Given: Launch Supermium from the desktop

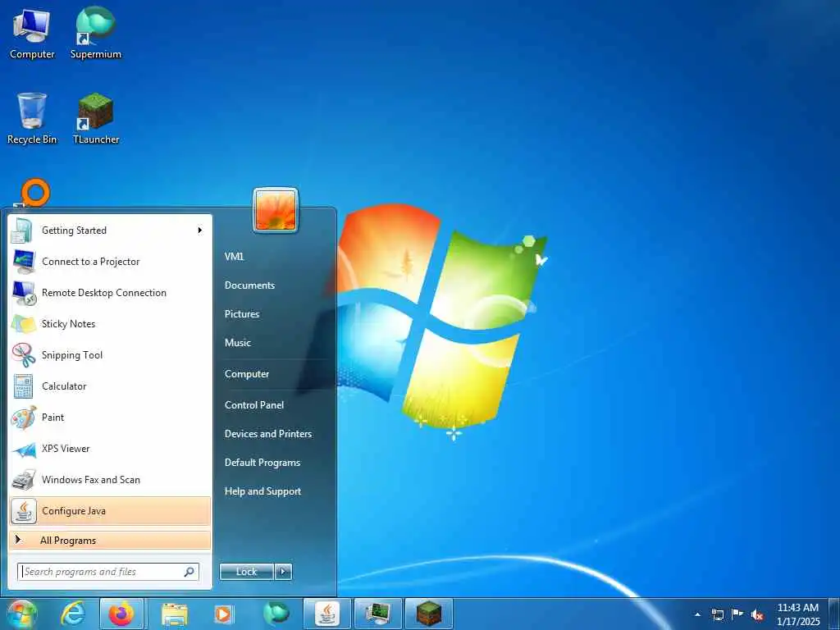Looking at the screenshot, I should (x=95, y=34).
